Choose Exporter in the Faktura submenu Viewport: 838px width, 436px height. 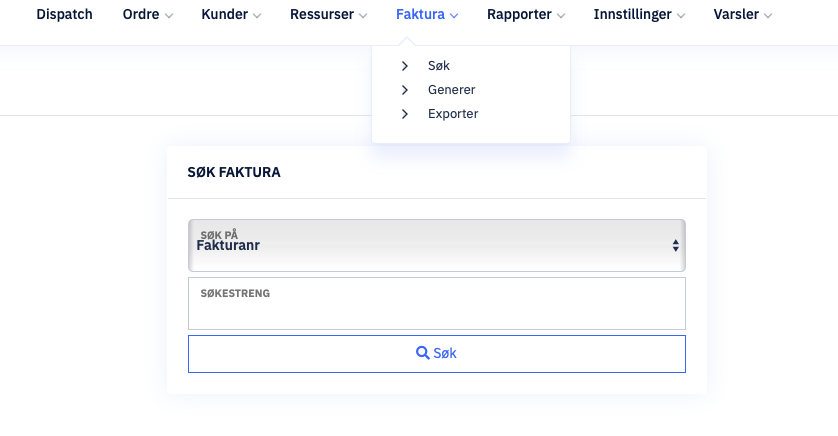(x=453, y=114)
